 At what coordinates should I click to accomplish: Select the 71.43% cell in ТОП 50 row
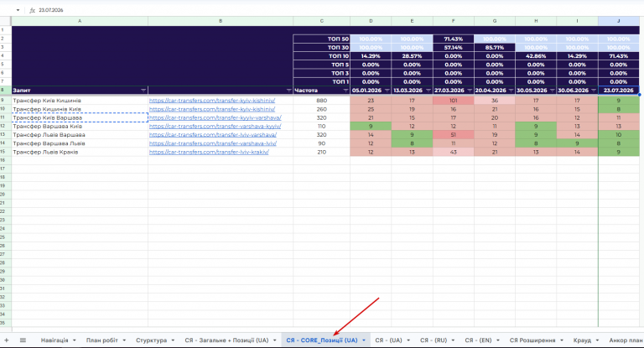click(454, 39)
